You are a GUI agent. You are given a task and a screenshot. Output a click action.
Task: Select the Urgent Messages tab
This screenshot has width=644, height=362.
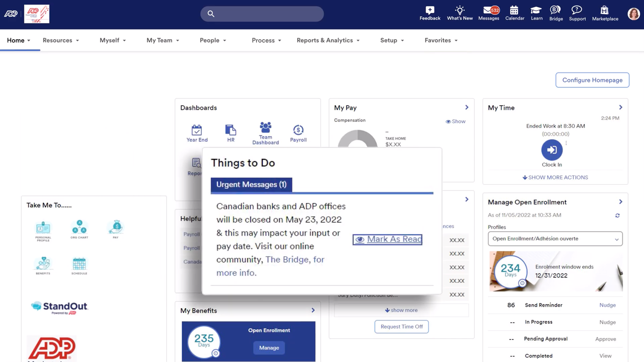click(251, 185)
